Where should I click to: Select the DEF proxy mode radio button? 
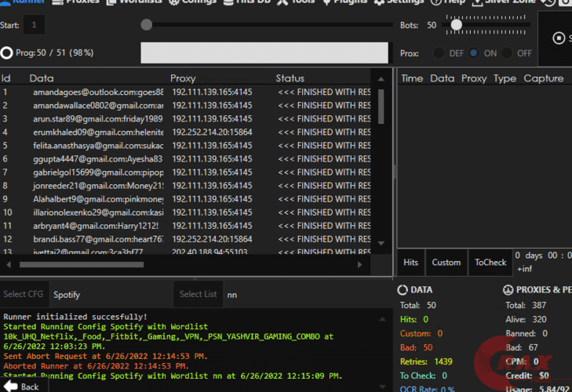438,53
